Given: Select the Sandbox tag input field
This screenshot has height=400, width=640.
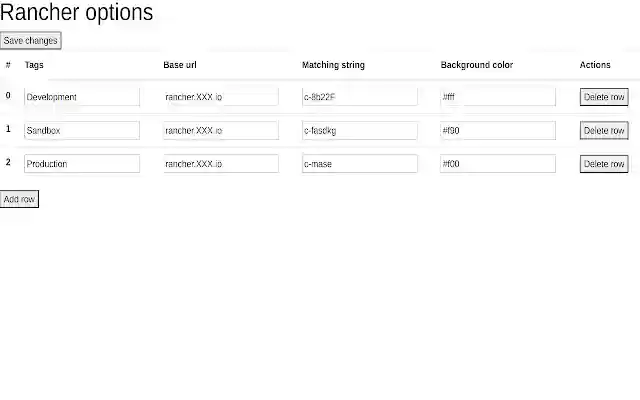Looking at the screenshot, I should click(x=82, y=131).
